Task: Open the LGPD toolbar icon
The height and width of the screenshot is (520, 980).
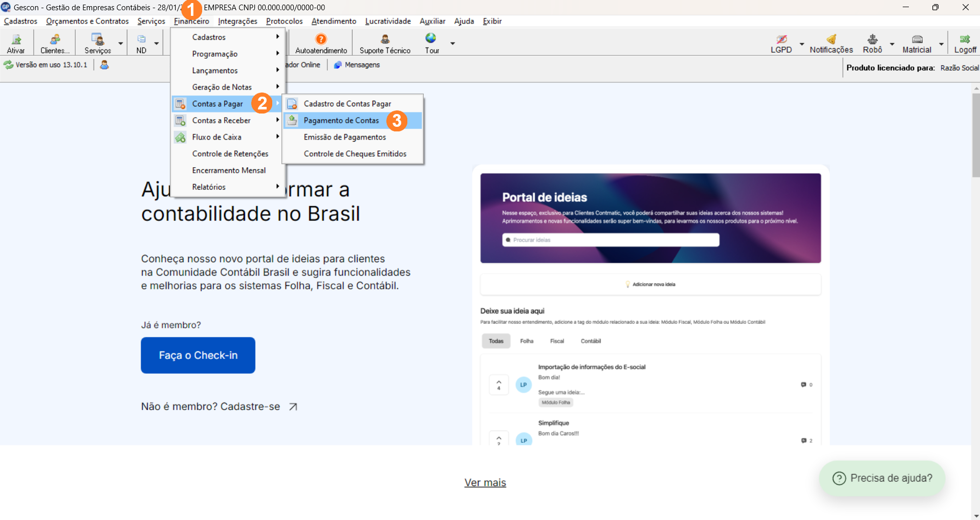Action: click(781, 39)
